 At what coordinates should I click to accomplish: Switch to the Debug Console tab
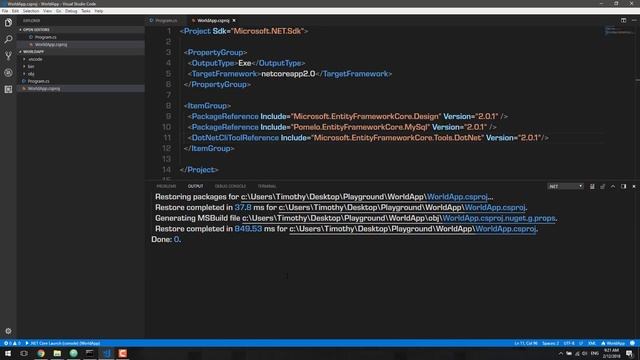(230, 186)
